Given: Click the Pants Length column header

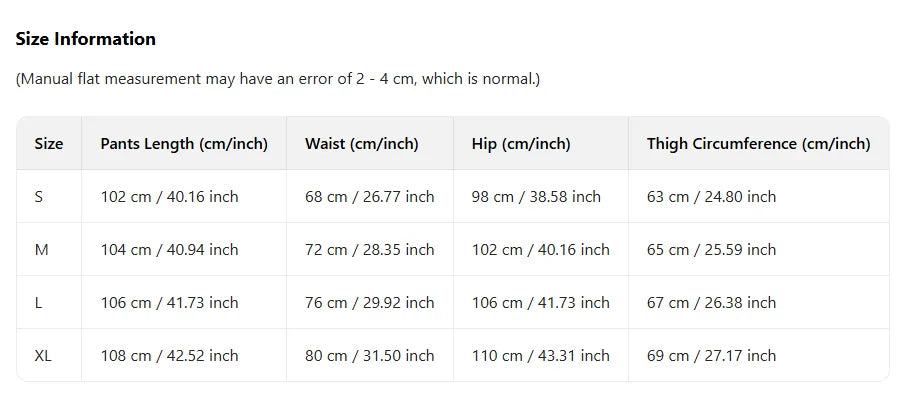Looking at the screenshot, I should (x=184, y=144).
